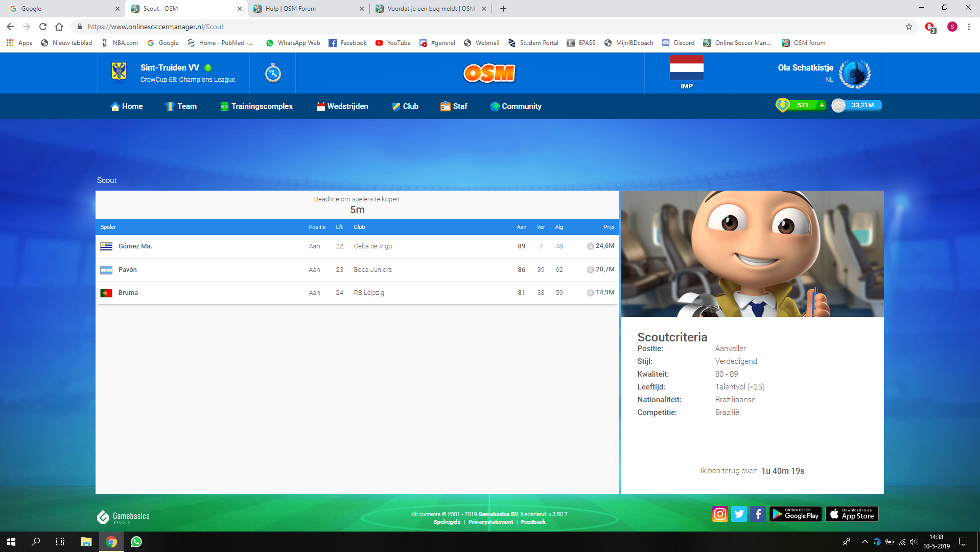Sort by the Positie column header
980x552 pixels.
317,227
